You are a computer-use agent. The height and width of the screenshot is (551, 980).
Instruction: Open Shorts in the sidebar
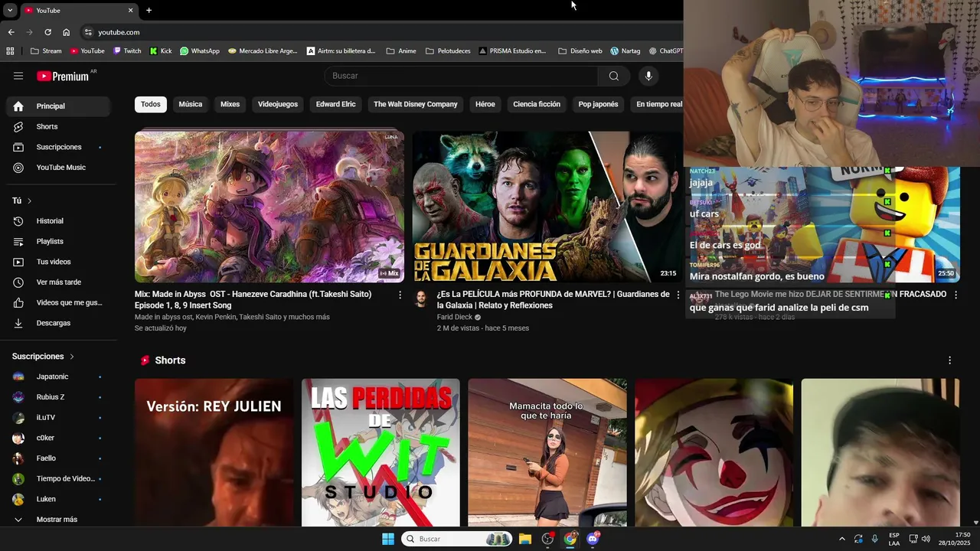[x=58, y=126]
